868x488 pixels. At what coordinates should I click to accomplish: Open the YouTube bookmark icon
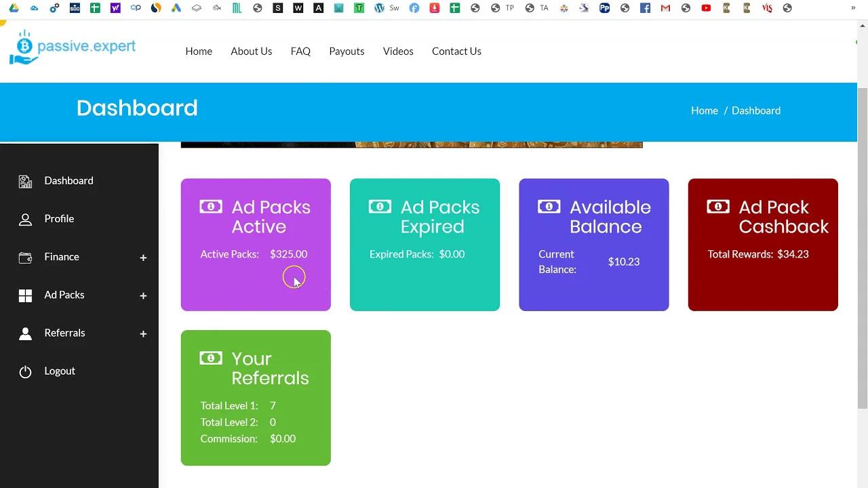coord(706,8)
